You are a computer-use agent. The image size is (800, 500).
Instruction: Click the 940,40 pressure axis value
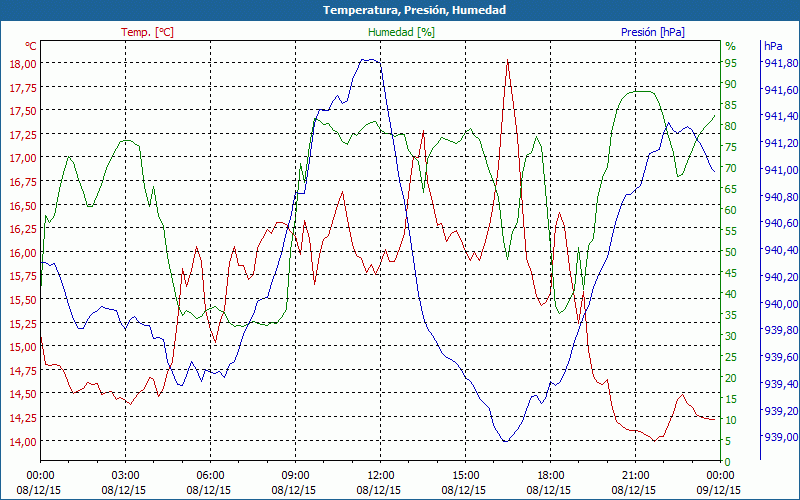tap(780, 250)
